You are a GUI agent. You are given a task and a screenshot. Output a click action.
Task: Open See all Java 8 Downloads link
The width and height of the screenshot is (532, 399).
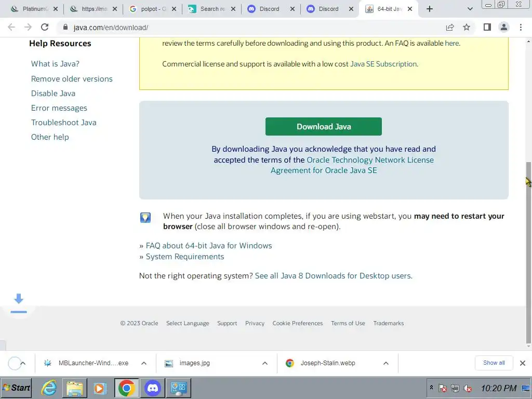pyautogui.click(x=334, y=276)
